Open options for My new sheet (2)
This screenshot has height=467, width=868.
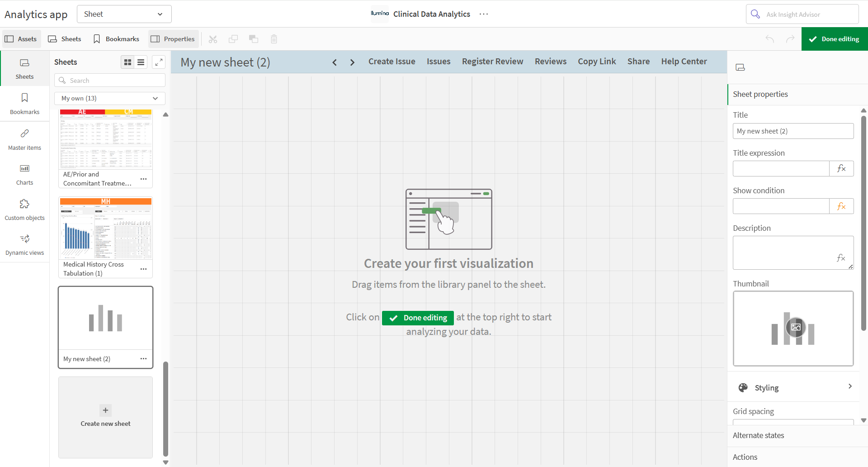(143, 358)
